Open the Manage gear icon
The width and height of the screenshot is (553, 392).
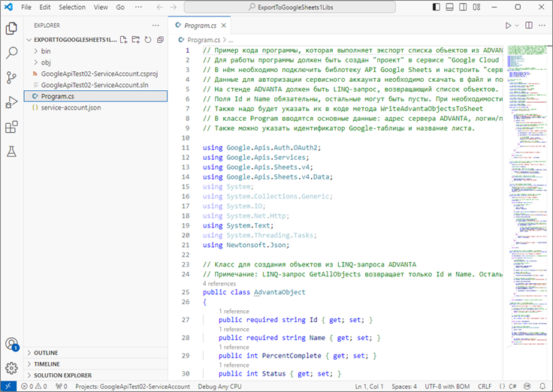(11, 368)
